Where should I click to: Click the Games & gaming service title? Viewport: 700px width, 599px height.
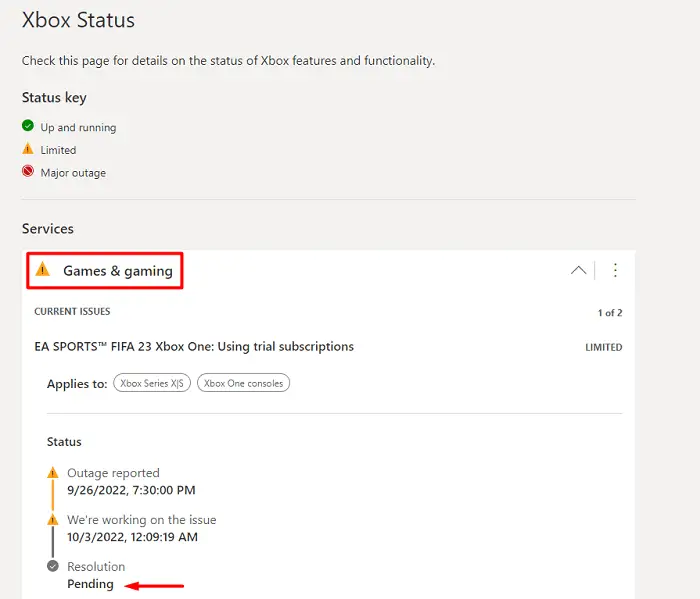tap(117, 271)
